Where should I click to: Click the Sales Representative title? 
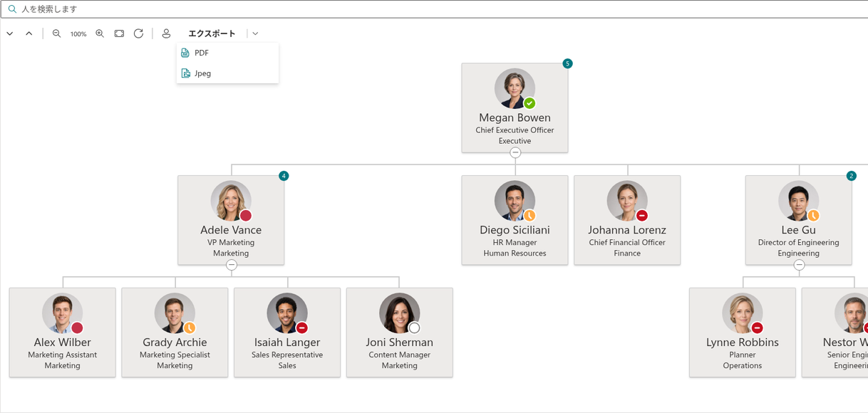(x=287, y=355)
